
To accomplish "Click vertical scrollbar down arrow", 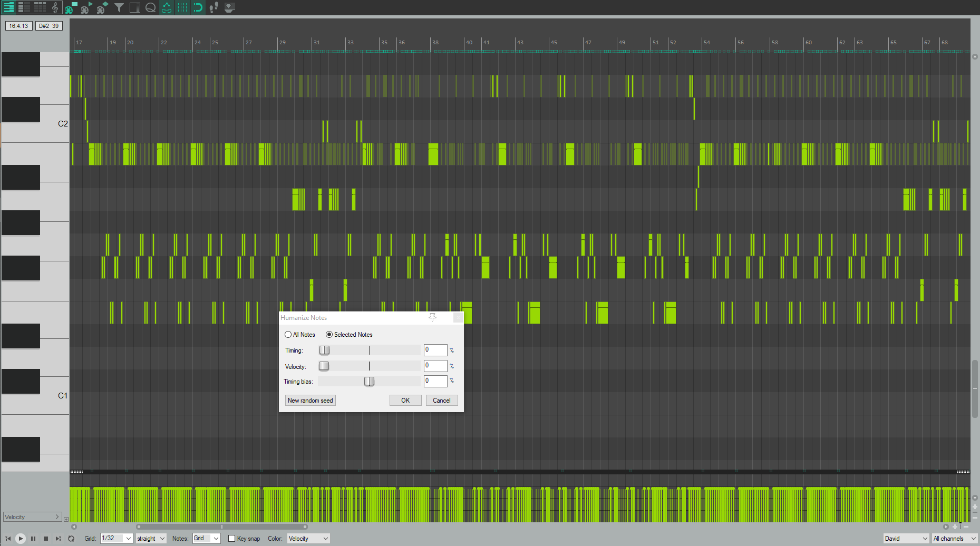I will [975, 498].
